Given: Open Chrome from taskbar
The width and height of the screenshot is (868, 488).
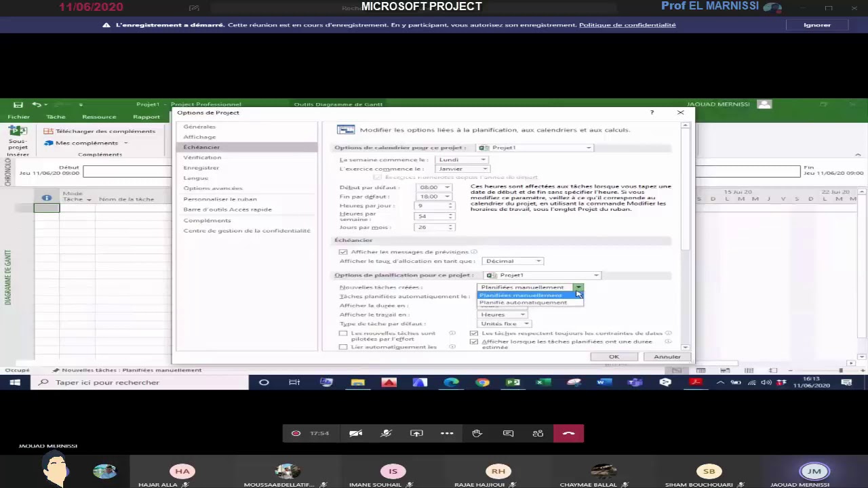Looking at the screenshot, I should click(x=482, y=382).
